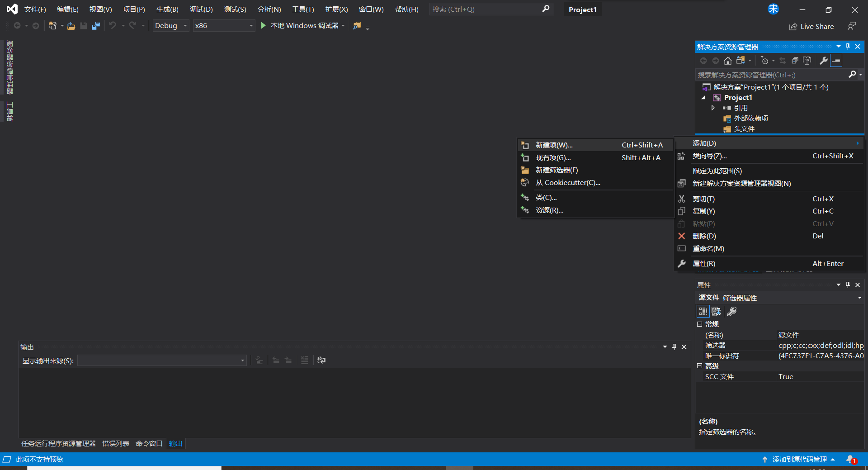Open Solution Explorer properties wrench icon
This screenshot has height=470, width=868.
(x=824, y=61)
